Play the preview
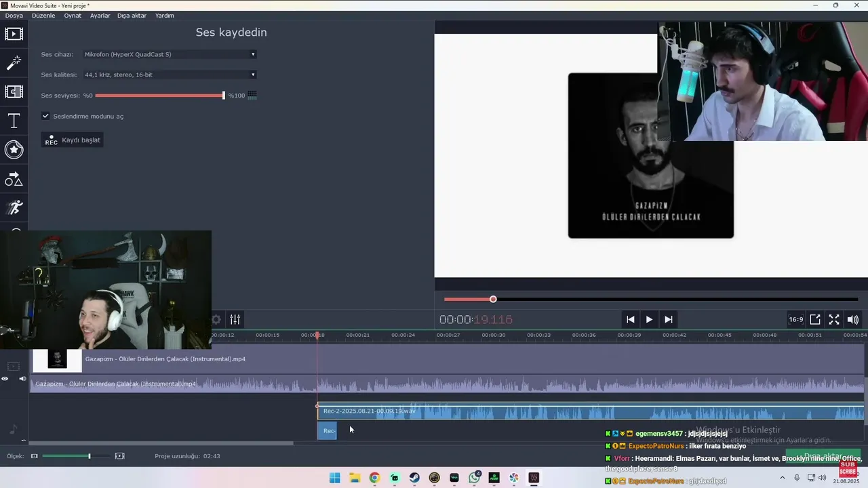868x488 pixels. [x=649, y=319]
